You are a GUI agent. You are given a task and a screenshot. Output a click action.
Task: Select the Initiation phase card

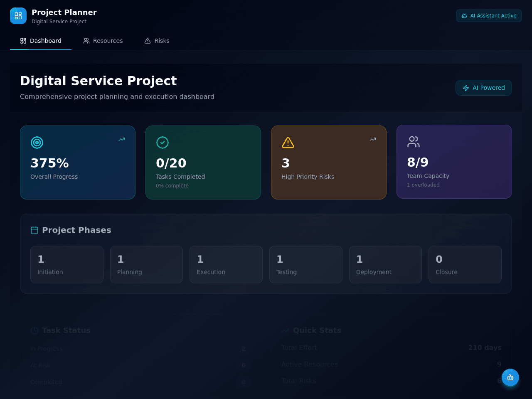pos(67,264)
